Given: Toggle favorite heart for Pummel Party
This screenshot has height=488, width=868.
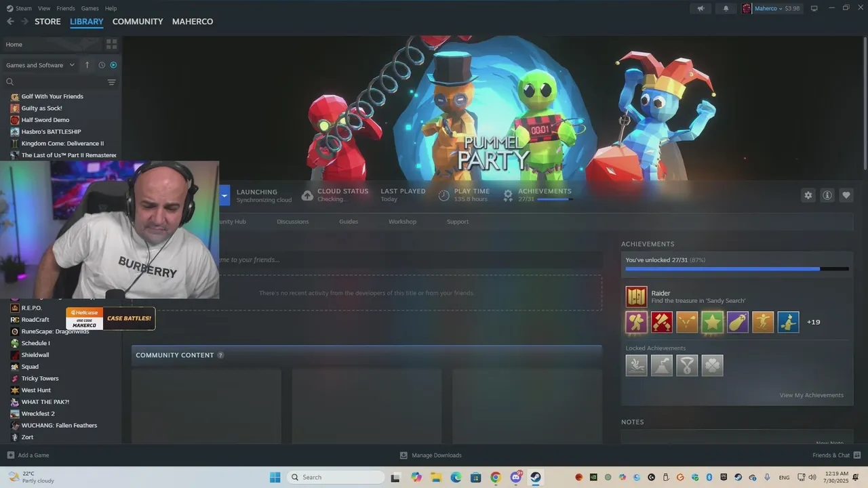Looking at the screenshot, I should pos(846,195).
